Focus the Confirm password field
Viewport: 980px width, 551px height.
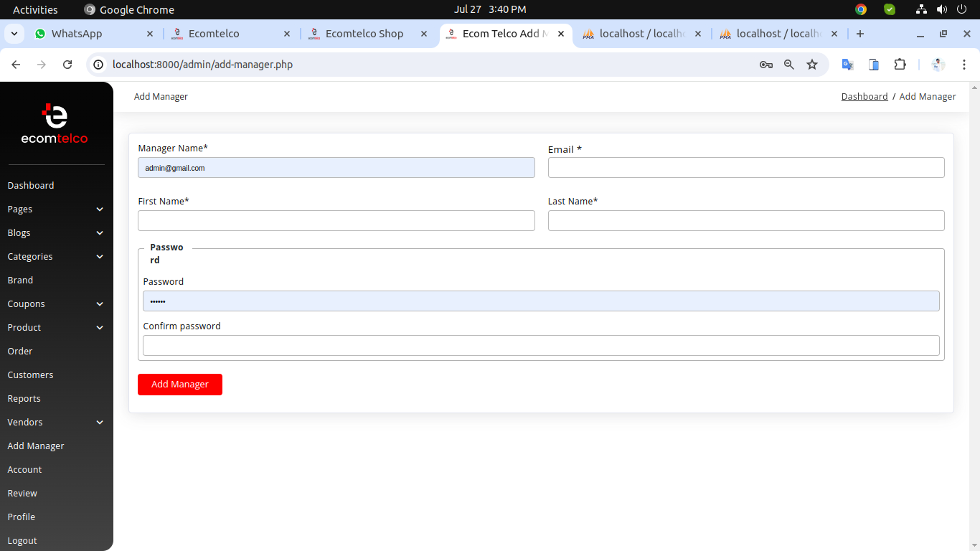coord(541,346)
